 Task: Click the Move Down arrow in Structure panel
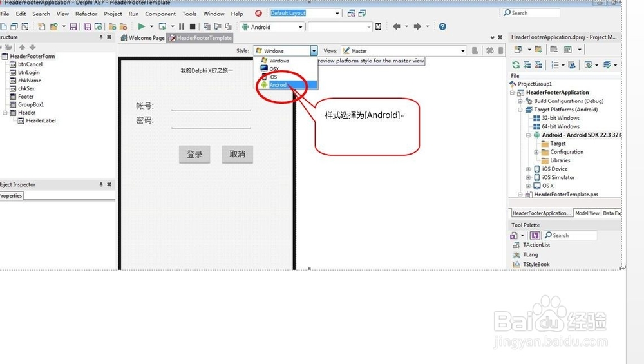[x=32, y=47]
